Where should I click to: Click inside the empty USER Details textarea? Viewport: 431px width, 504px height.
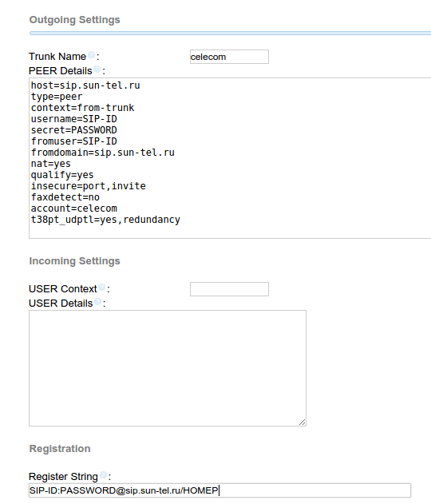click(x=168, y=368)
